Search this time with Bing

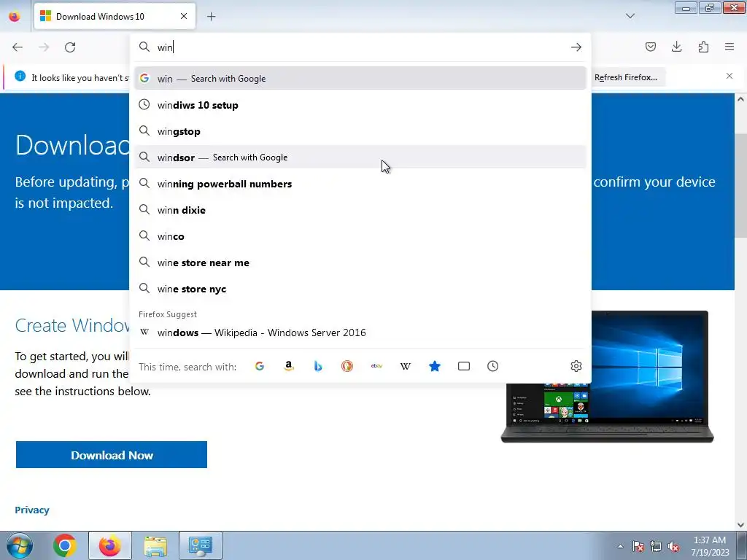click(x=318, y=366)
